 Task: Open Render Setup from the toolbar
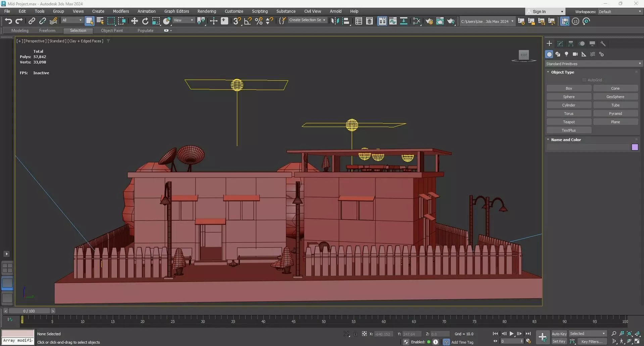tap(429, 21)
